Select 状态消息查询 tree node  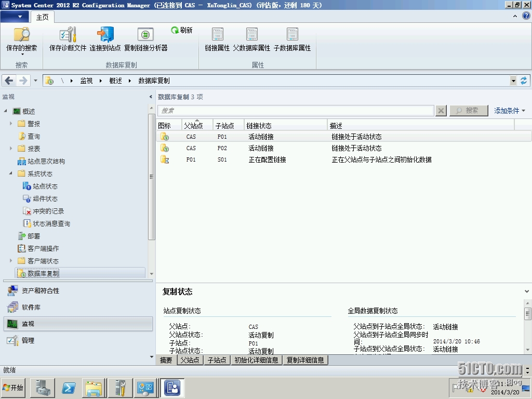[46, 223]
